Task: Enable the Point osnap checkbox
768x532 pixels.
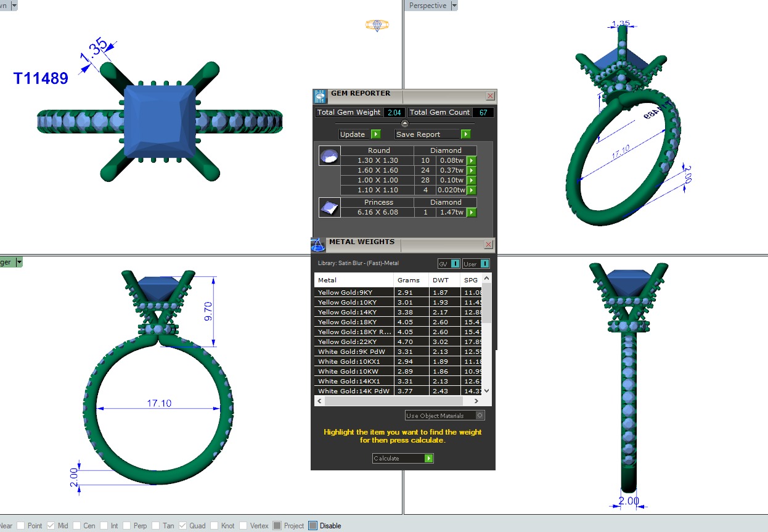Action: [21, 526]
